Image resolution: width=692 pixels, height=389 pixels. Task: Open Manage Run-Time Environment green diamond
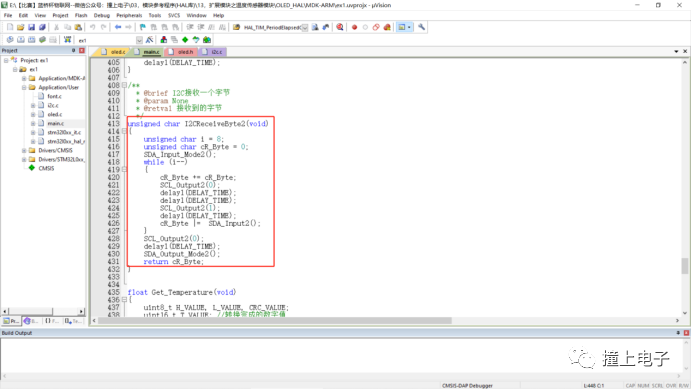[185, 40]
